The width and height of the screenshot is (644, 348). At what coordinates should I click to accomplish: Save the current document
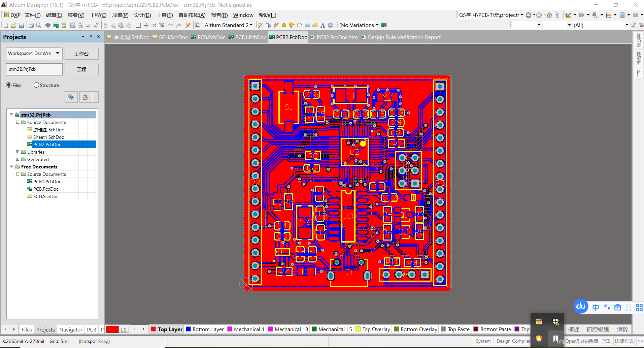coord(22,25)
